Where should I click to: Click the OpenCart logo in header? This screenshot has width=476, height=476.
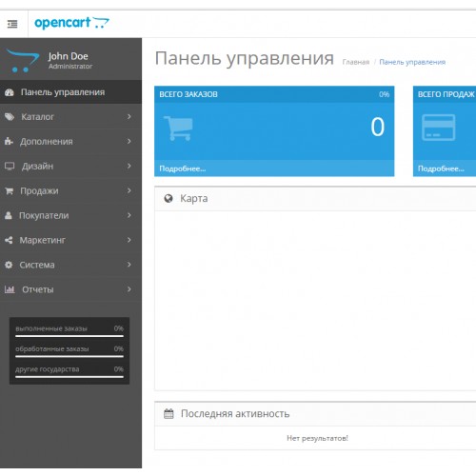point(71,23)
